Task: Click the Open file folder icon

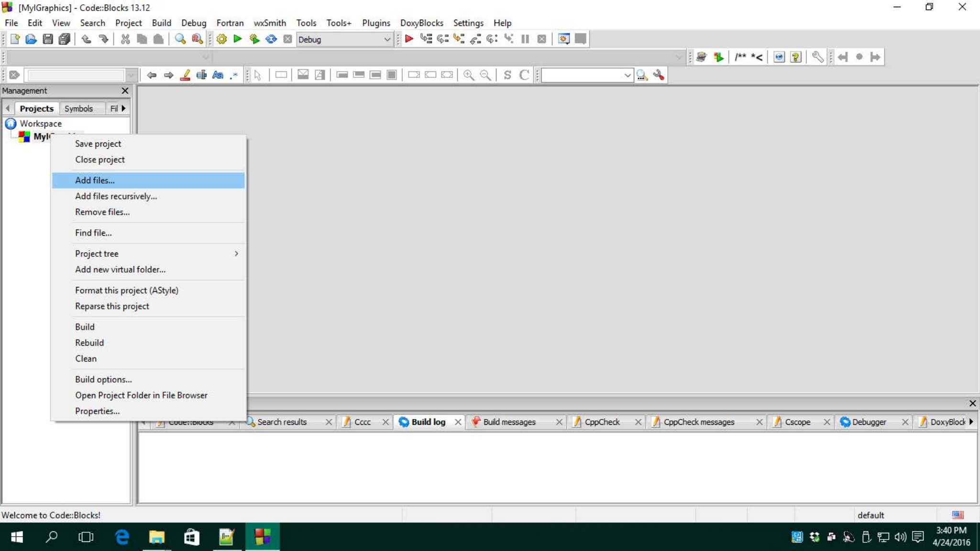Action: 31,39
